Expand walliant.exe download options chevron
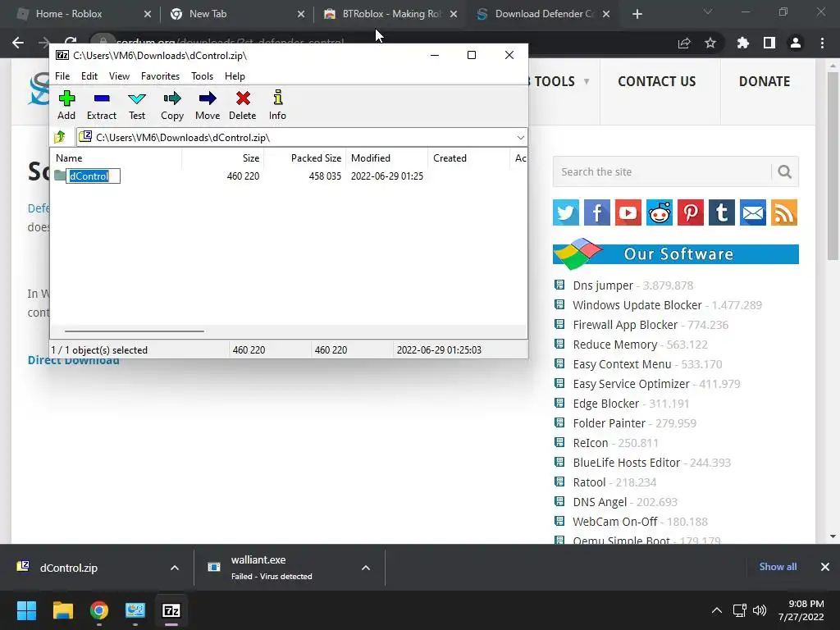The height and width of the screenshot is (630, 840). (x=366, y=568)
